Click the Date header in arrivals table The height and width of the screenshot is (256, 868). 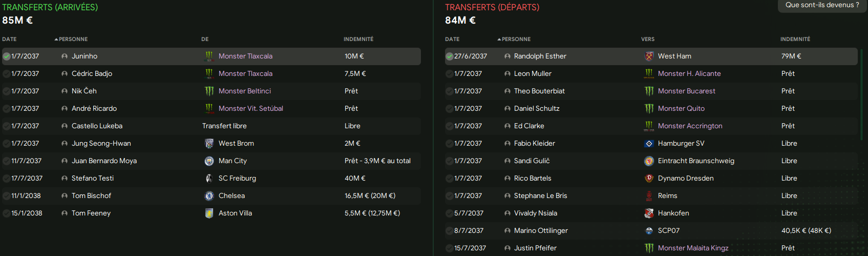point(9,40)
